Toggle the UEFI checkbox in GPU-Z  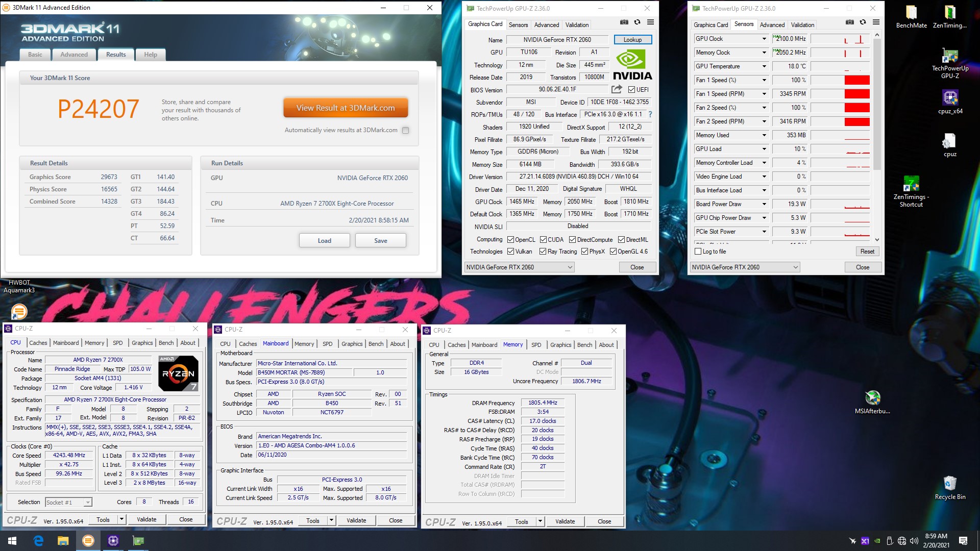pos(631,90)
